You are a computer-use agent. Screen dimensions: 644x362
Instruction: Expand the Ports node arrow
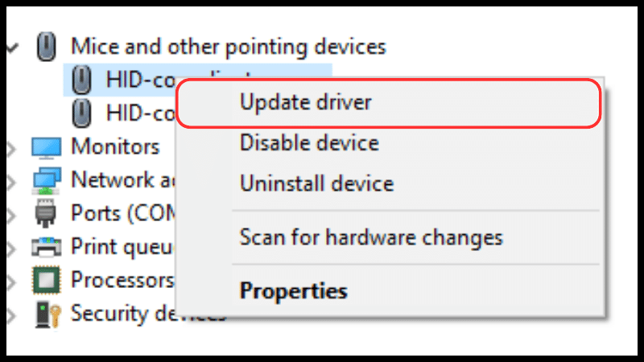tap(11, 216)
